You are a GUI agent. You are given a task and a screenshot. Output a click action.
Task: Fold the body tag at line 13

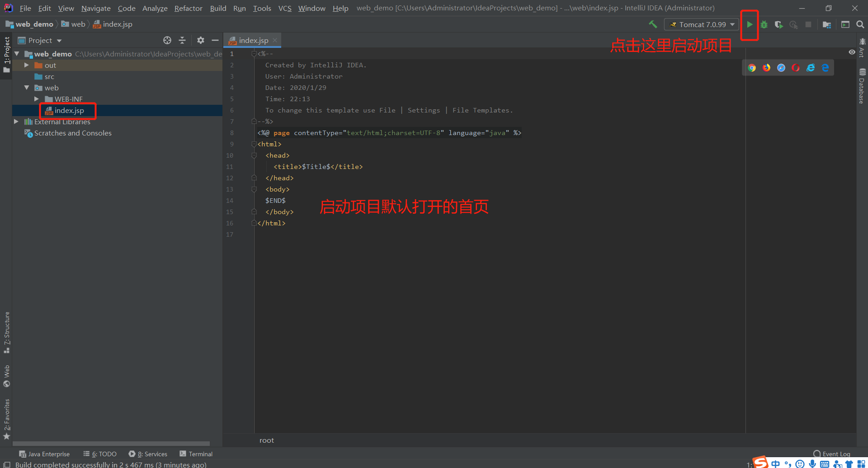tap(254, 189)
